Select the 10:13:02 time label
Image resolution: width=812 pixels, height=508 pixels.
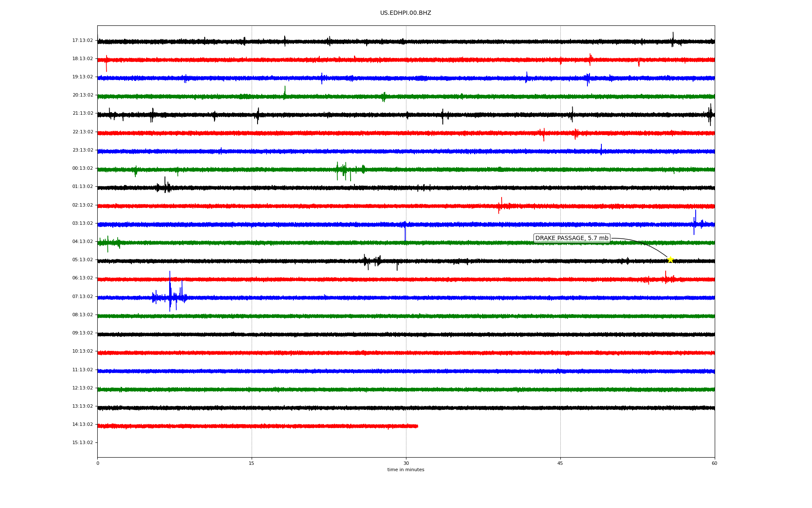82,351
